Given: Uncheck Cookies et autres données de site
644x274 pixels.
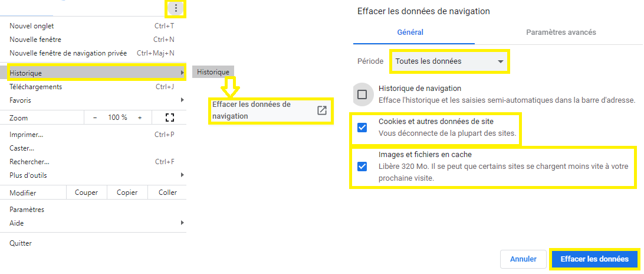Looking at the screenshot, I should (362, 128).
